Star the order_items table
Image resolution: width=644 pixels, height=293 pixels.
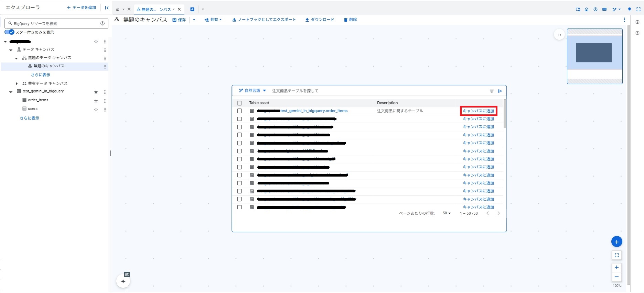click(x=96, y=101)
